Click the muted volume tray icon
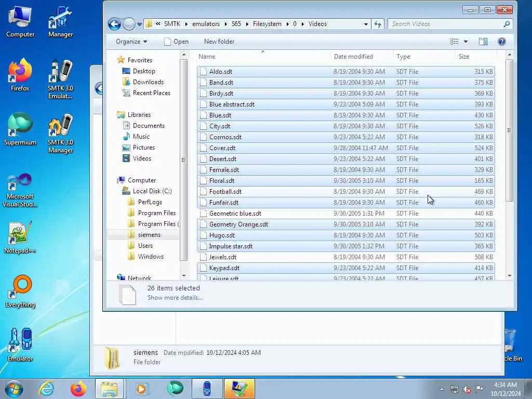This screenshot has width=532, height=399. [467, 390]
